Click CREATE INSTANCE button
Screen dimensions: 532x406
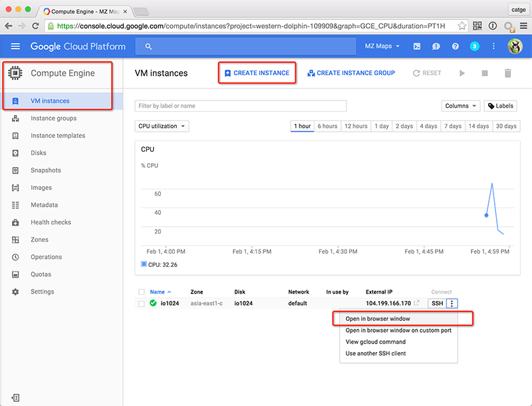point(257,73)
